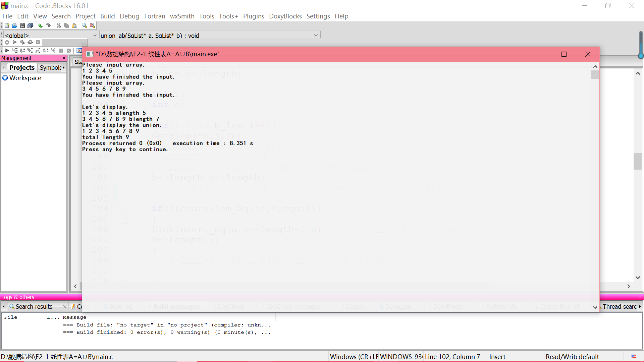Select the Search results tab
Screen dimensions: 644x362
coord(34,307)
